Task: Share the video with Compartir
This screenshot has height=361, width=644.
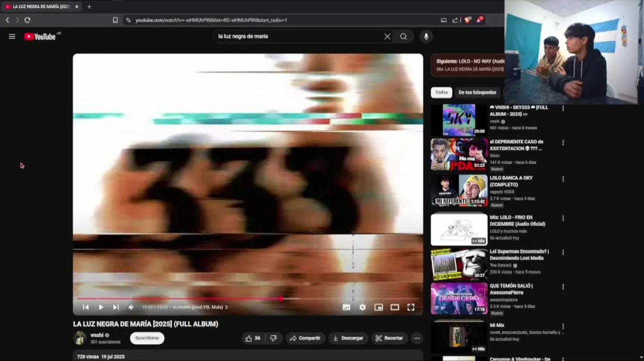Action: click(x=305, y=338)
